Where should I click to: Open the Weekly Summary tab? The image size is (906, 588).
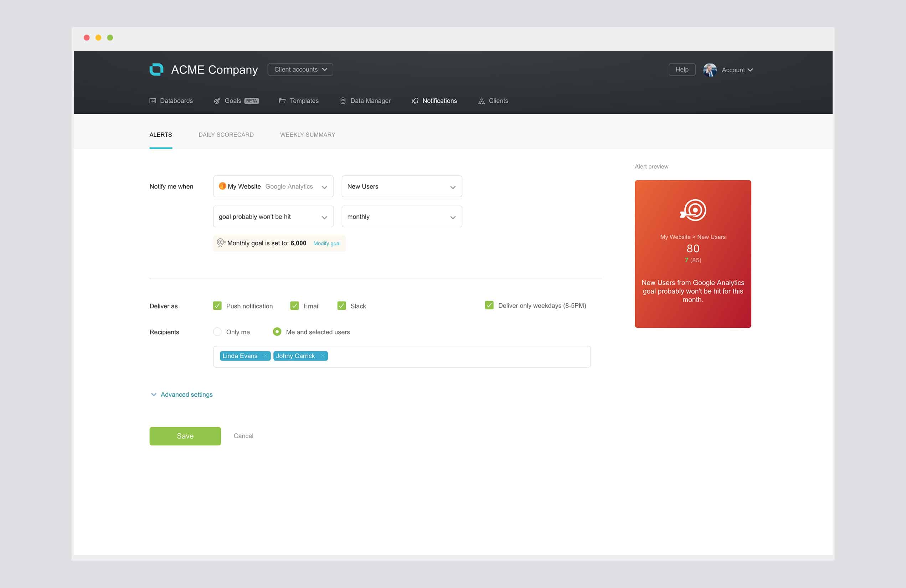click(x=307, y=135)
